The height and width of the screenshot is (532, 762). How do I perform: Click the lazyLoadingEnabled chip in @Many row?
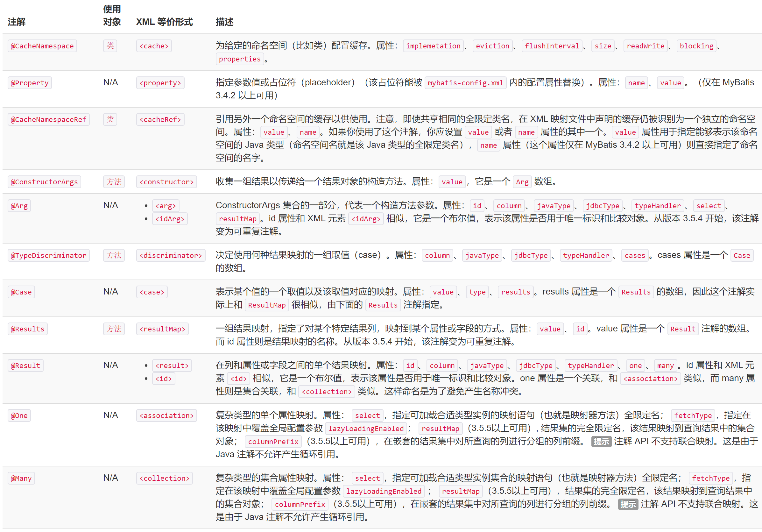[384, 491]
